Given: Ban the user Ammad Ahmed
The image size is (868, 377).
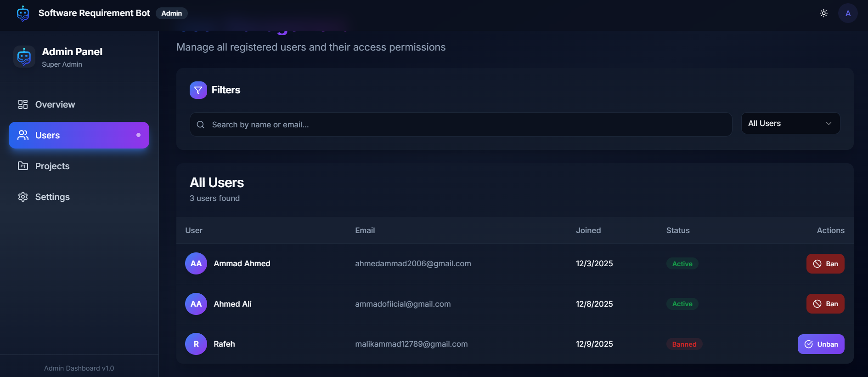Looking at the screenshot, I should tap(825, 264).
